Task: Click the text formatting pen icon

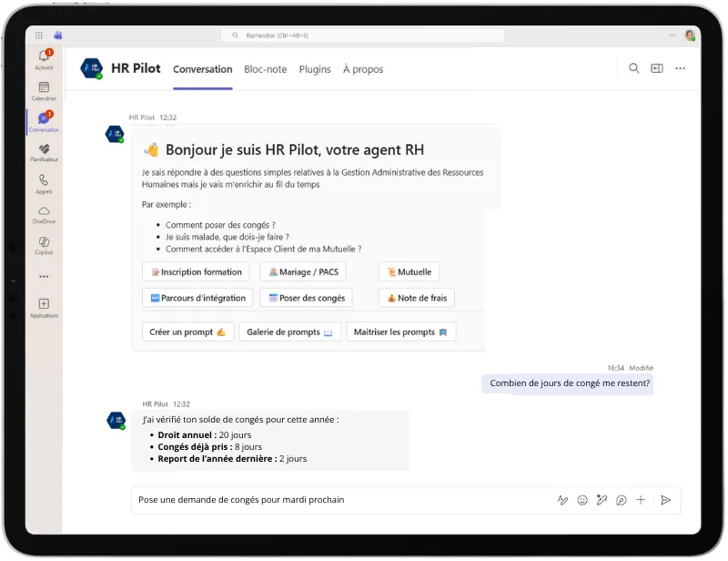Action: point(562,500)
